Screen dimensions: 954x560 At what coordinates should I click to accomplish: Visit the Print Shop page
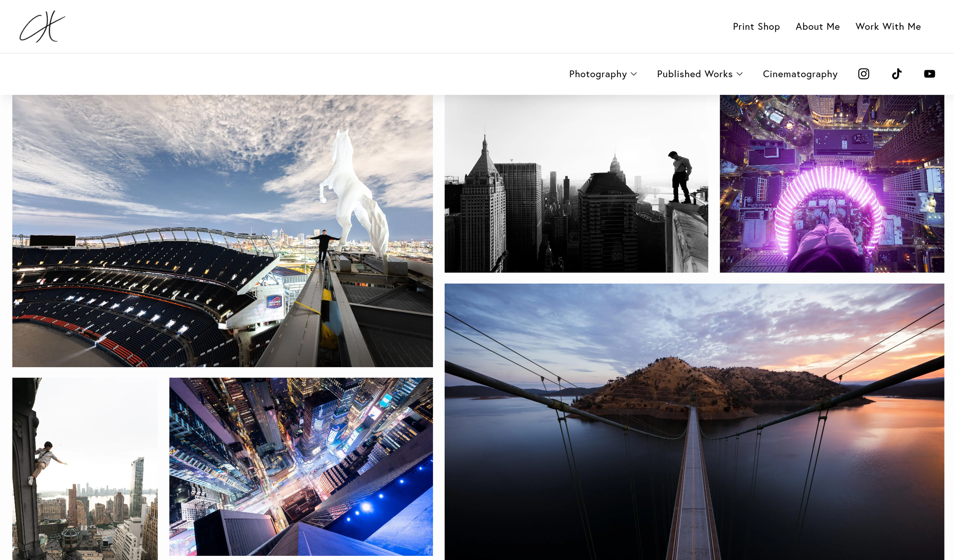(x=756, y=27)
